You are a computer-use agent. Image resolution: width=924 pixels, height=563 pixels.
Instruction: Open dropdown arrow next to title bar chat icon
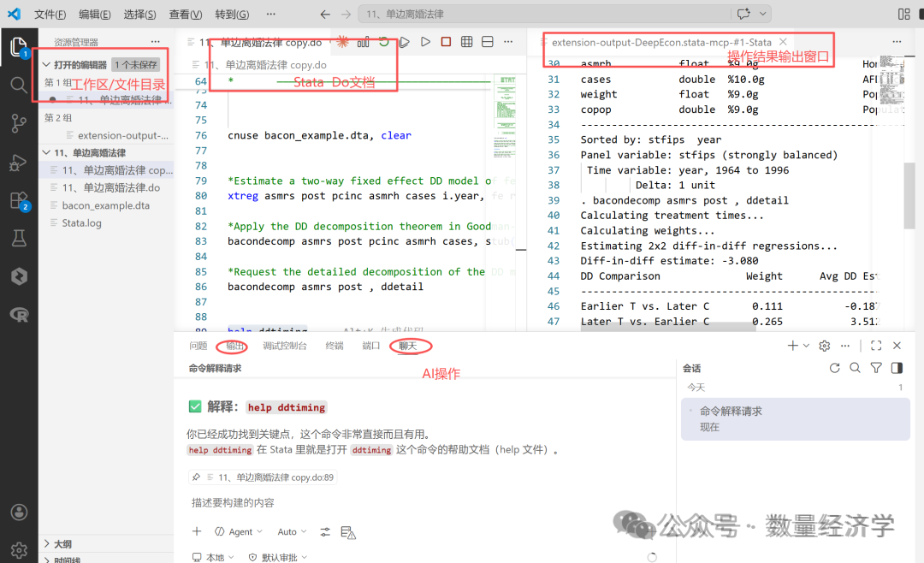click(763, 14)
